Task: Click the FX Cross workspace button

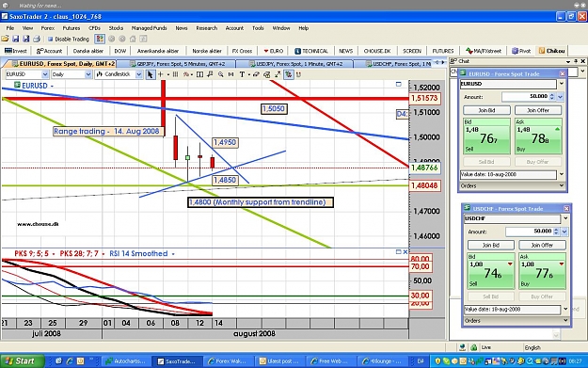Action: [x=242, y=51]
